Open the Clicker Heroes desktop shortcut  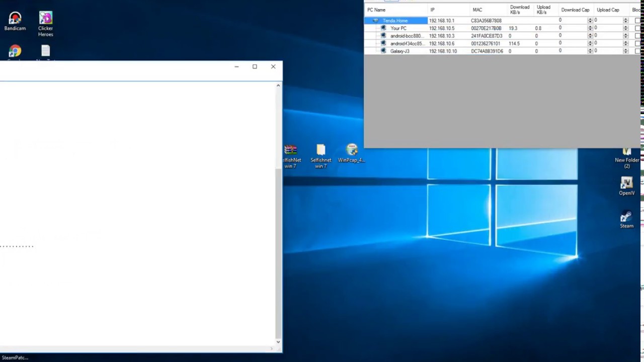tap(45, 24)
